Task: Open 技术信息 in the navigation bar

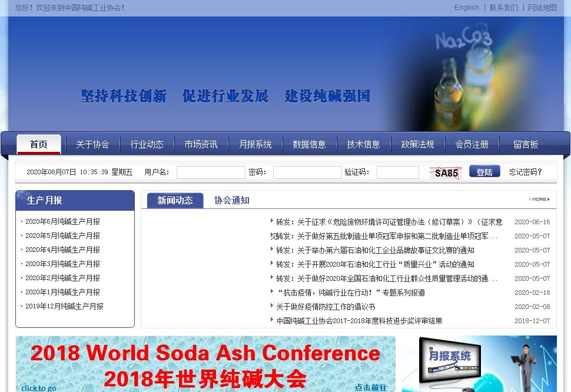Action: pyautogui.click(x=363, y=144)
